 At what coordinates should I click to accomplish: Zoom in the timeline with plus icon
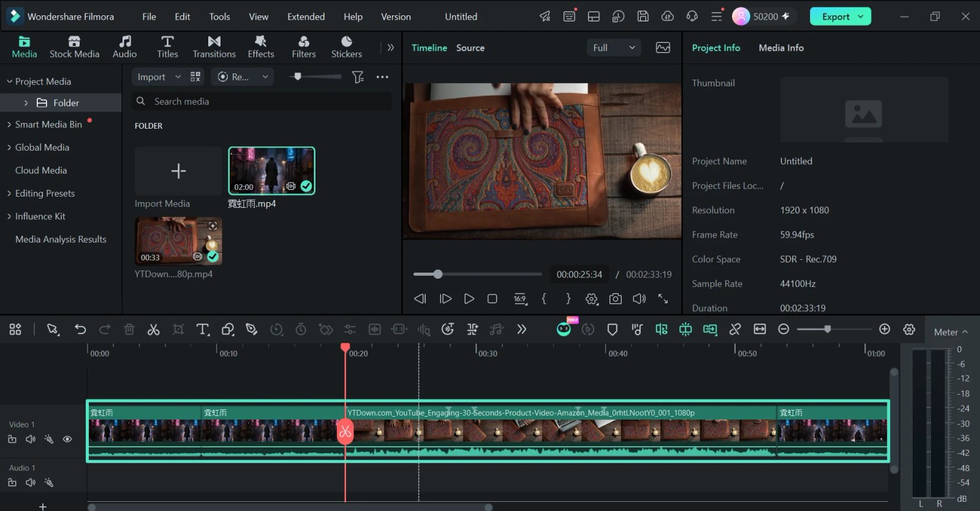(884, 330)
